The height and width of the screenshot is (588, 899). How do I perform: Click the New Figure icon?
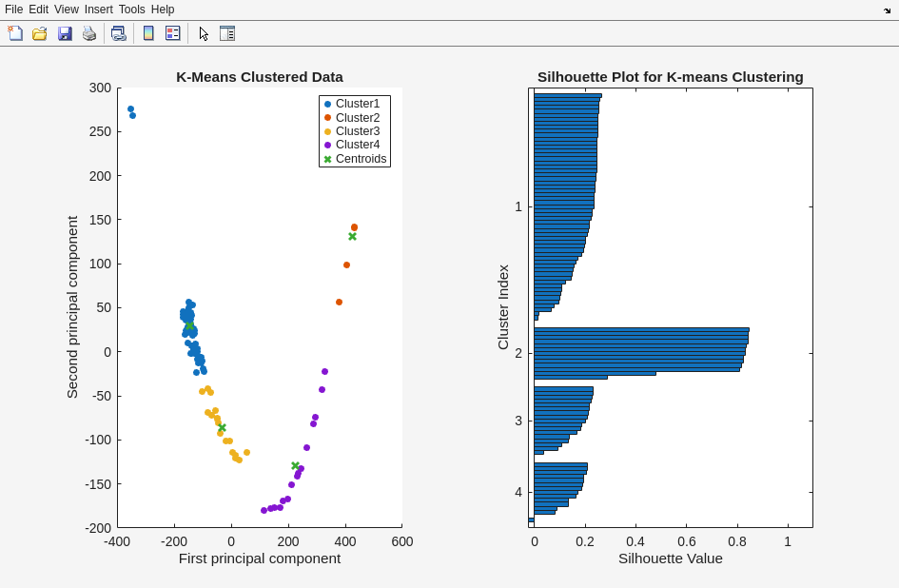(x=15, y=33)
